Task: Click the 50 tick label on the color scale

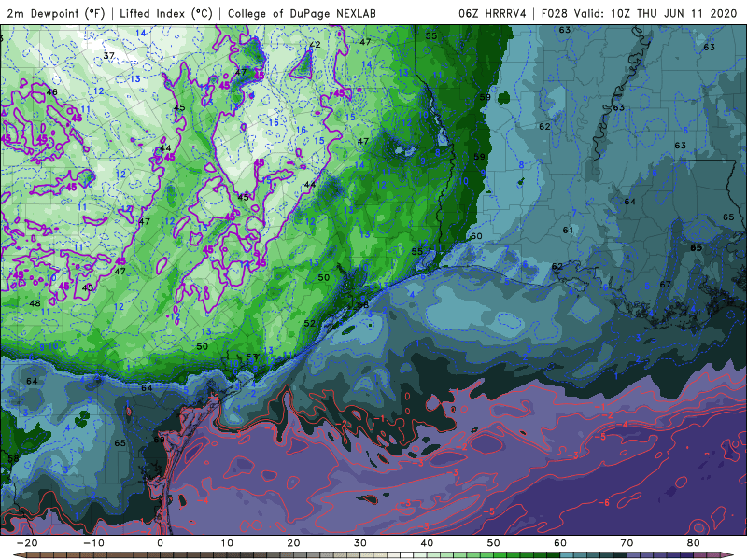Action: [494, 543]
